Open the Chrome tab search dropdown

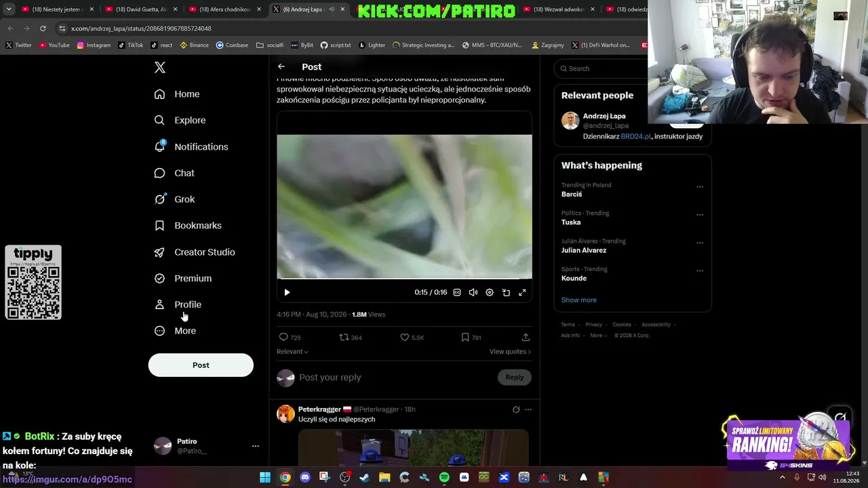pyautogui.click(x=9, y=9)
